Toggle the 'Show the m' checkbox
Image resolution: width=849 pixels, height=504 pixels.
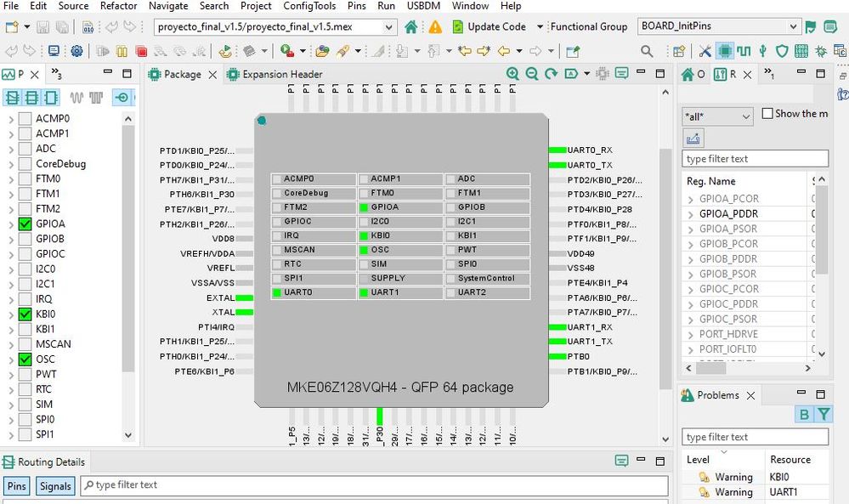[767, 113]
